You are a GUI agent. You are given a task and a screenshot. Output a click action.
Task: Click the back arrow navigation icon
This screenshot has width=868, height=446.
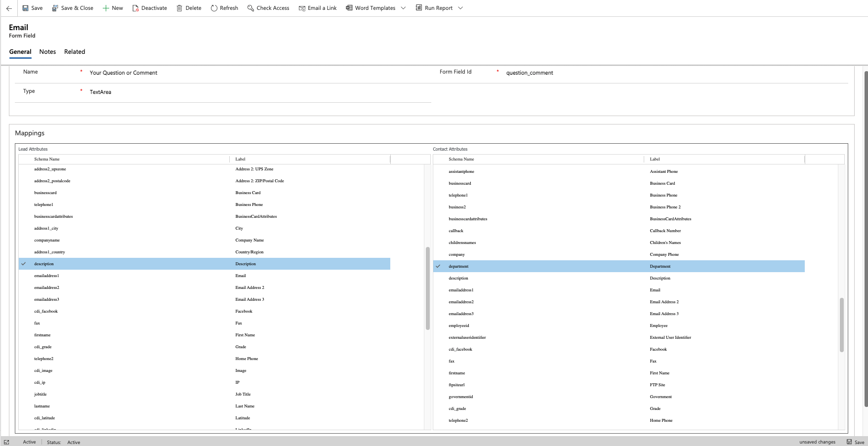[x=8, y=7]
